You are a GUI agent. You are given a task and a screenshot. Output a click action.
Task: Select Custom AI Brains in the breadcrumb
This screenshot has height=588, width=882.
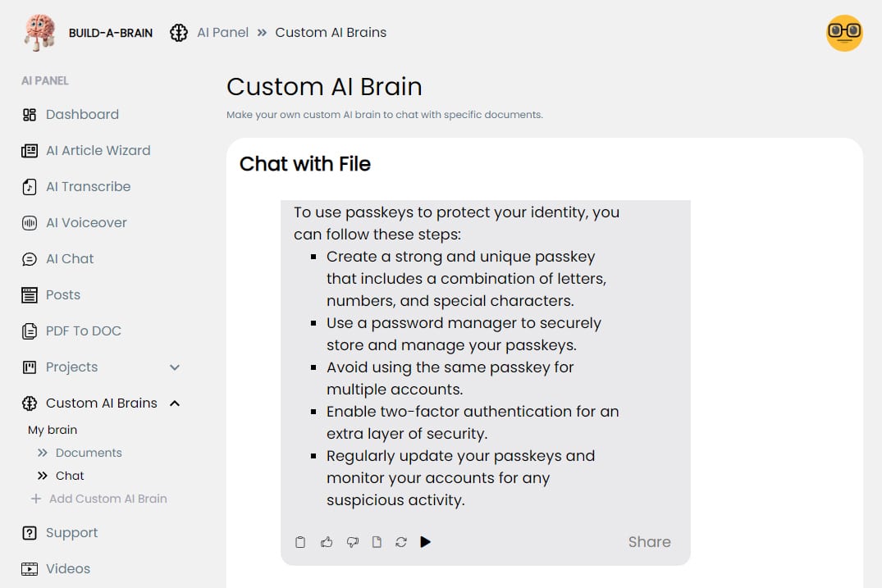[x=330, y=32]
